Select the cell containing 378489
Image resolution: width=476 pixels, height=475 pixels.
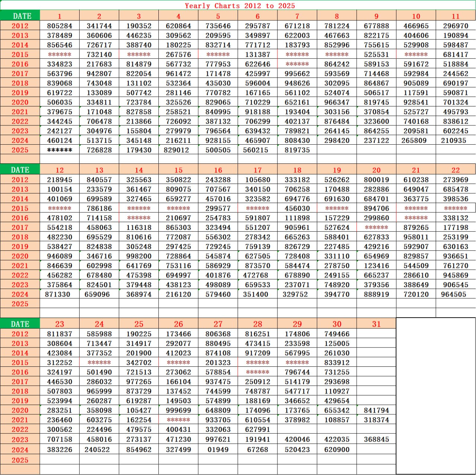point(59,35)
